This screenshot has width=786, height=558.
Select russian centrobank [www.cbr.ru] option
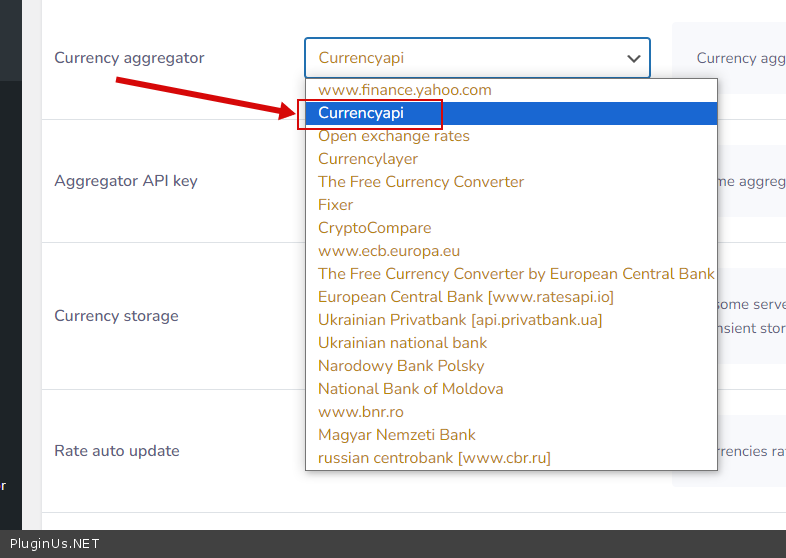434,458
